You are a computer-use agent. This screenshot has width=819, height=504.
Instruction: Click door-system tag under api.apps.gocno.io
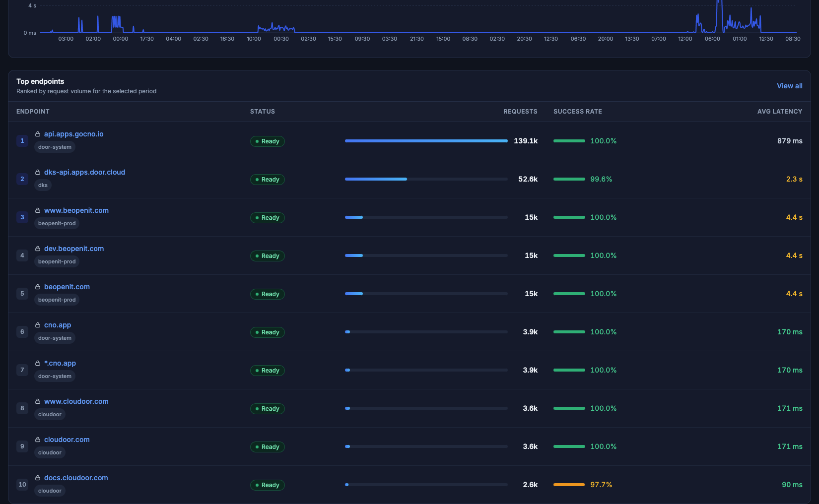(55, 147)
